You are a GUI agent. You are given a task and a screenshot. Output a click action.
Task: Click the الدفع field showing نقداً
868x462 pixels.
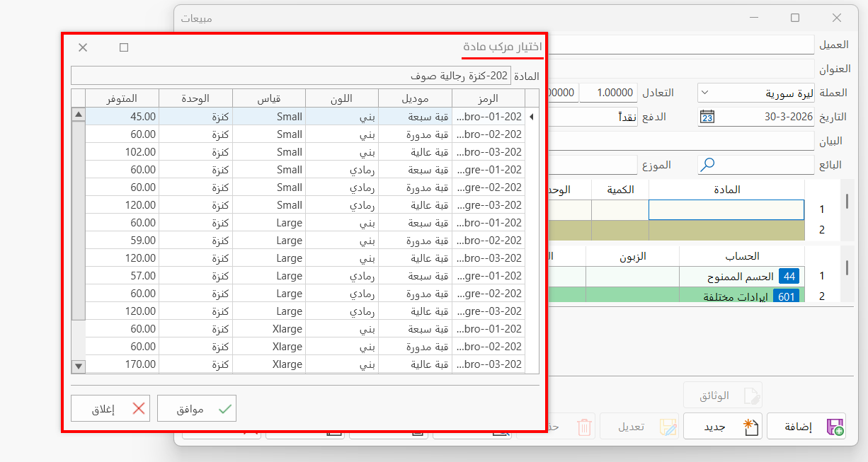[x=593, y=117]
